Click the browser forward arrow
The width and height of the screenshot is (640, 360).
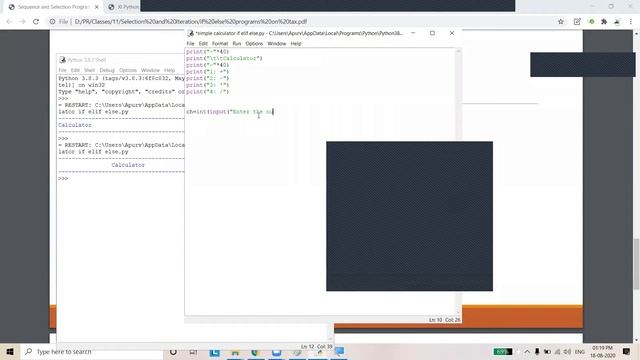[x=22, y=22]
